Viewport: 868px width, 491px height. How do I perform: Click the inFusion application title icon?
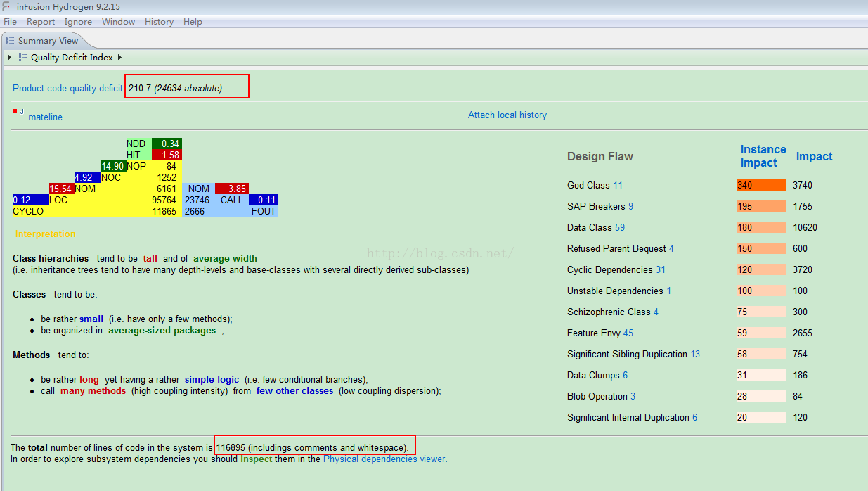(6, 6)
